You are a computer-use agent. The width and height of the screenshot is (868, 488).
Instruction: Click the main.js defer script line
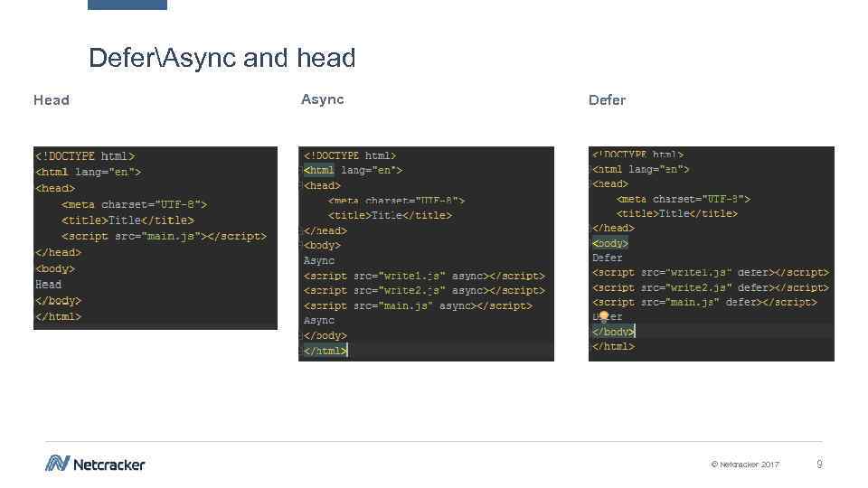[704, 303]
